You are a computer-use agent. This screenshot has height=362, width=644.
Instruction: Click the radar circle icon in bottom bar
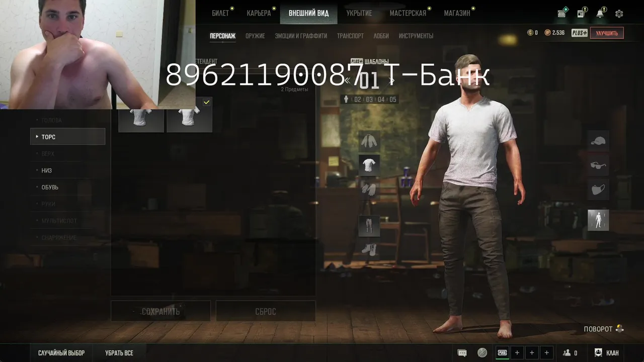click(x=482, y=353)
